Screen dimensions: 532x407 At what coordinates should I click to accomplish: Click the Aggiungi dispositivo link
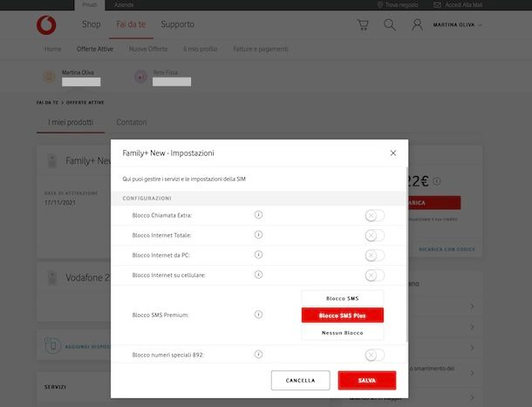[87, 347]
